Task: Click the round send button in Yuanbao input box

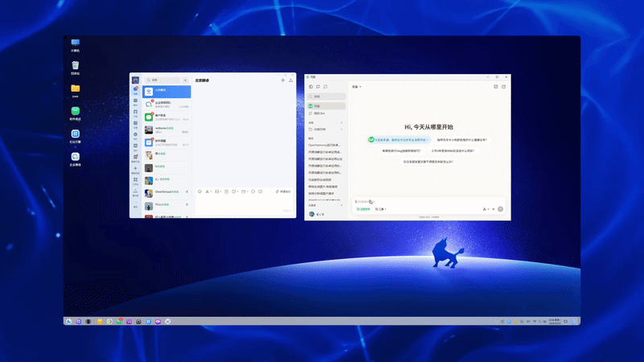Action: tap(500, 209)
